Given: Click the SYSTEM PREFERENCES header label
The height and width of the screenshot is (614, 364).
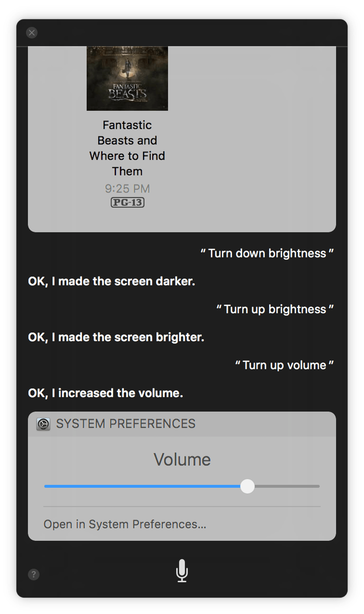Looking at the screenshot, I should (x=126, y=424).
